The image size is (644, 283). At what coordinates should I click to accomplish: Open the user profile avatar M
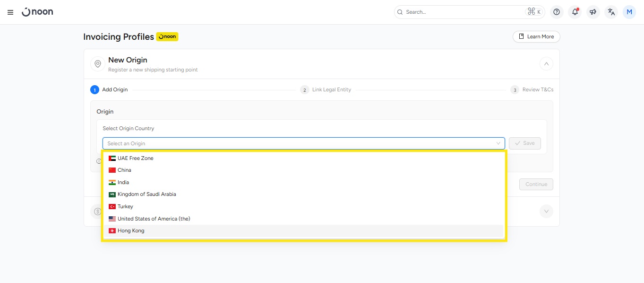(x=629, y=12)
